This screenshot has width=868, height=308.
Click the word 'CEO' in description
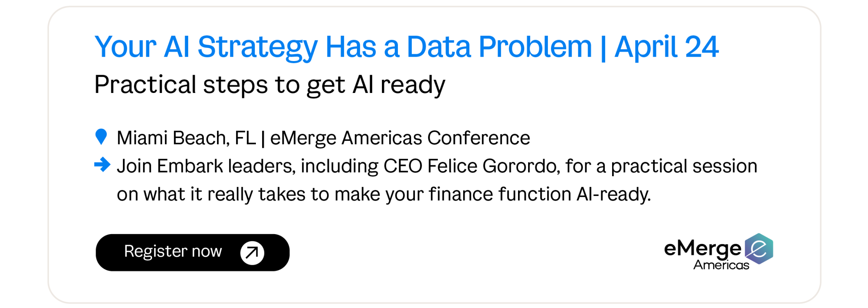pyautogui.click(x=403, y=166)
